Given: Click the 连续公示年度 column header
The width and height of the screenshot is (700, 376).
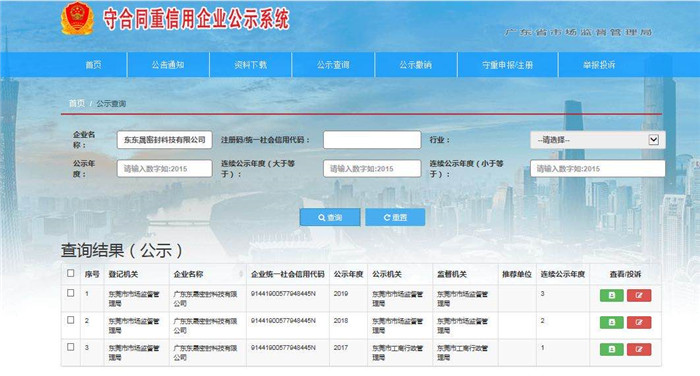Looking at the screenshot, I should pos(562,274).
